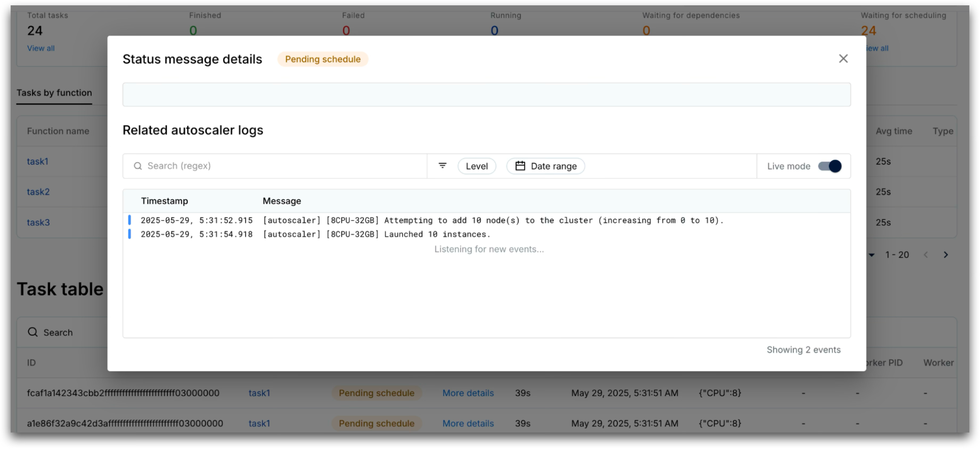Open task3 function link
This screenshot has width=980, height=449.
(x=38, y=222)
